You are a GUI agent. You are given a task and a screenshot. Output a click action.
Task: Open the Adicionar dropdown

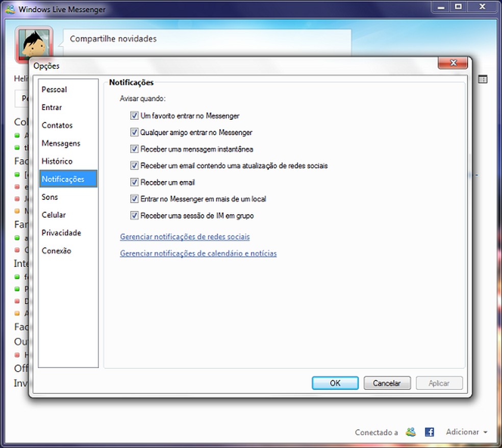(463, 432)
